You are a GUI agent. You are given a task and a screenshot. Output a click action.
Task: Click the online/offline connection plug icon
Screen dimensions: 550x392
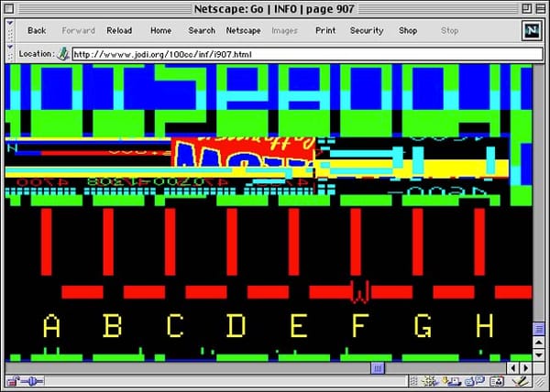pyautogui.click(x=32, y=381)
